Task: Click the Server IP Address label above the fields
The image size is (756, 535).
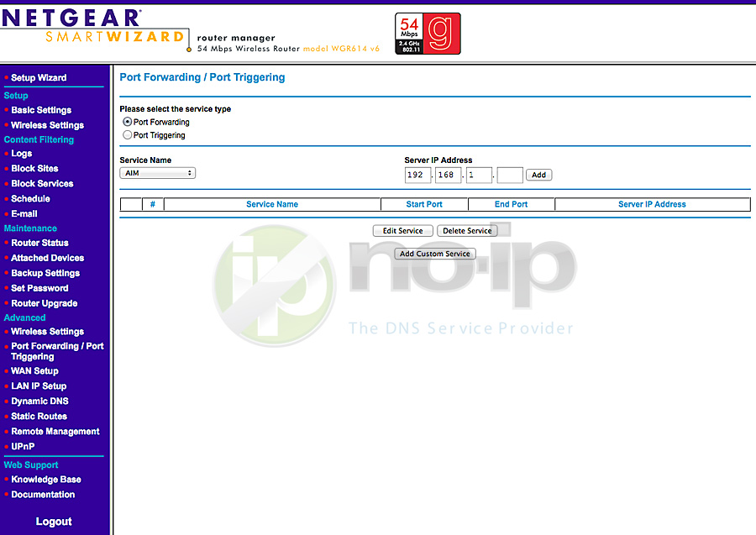Action: coord(438,160)
